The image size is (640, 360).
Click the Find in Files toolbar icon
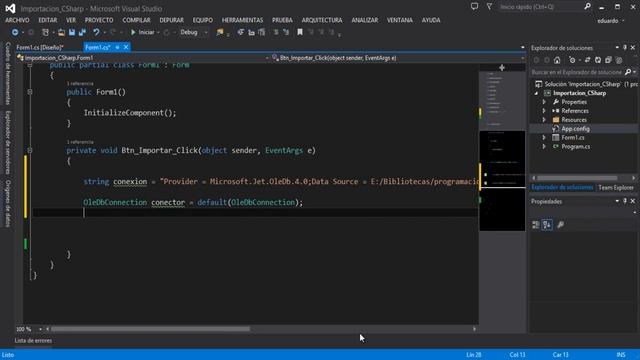pyautogui.click(x=220, y=32)
